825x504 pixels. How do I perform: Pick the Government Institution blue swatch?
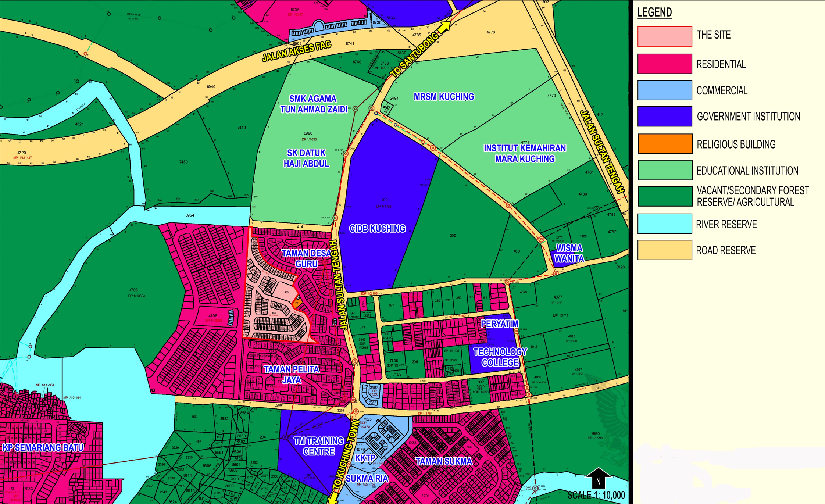point(665,116)
